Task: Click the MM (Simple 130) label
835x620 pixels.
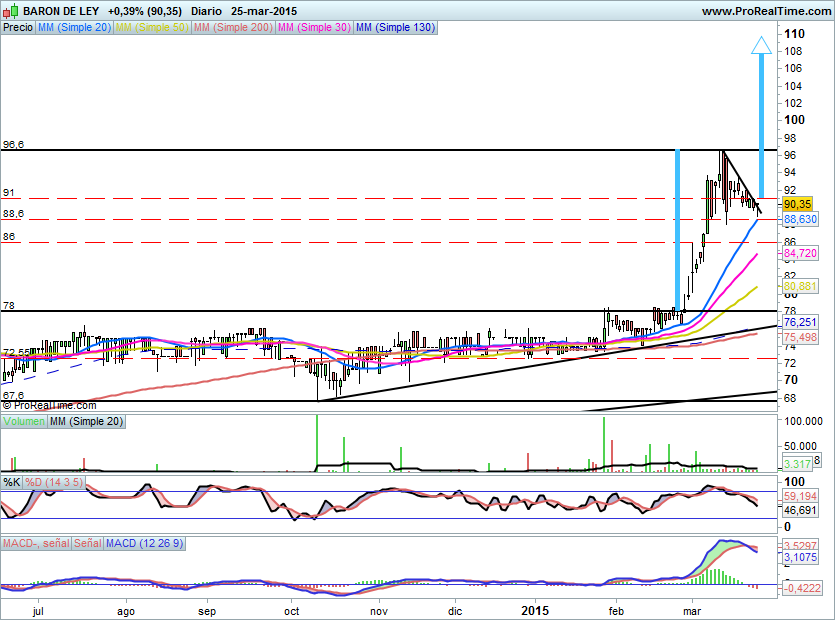Action: [x=394, y=28]
